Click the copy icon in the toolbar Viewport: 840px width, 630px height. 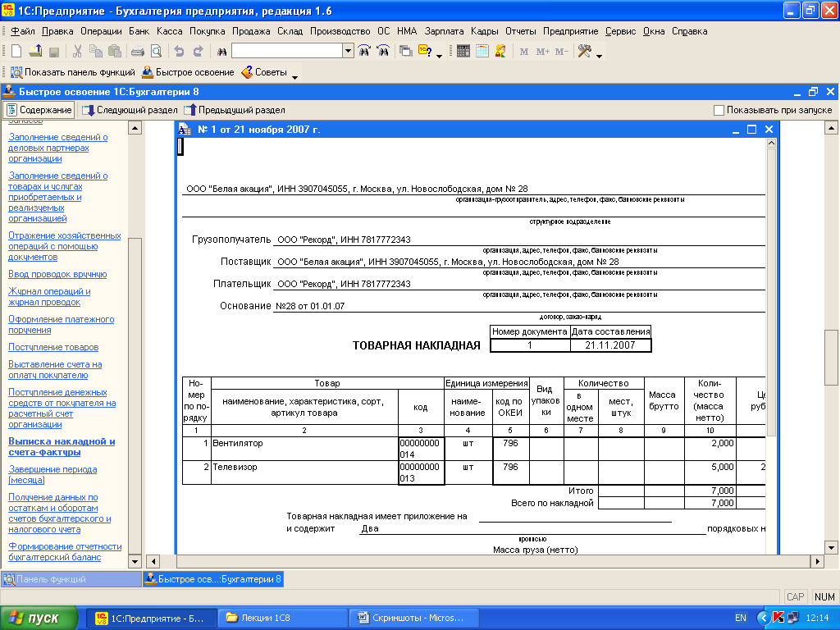pos(96,51)
